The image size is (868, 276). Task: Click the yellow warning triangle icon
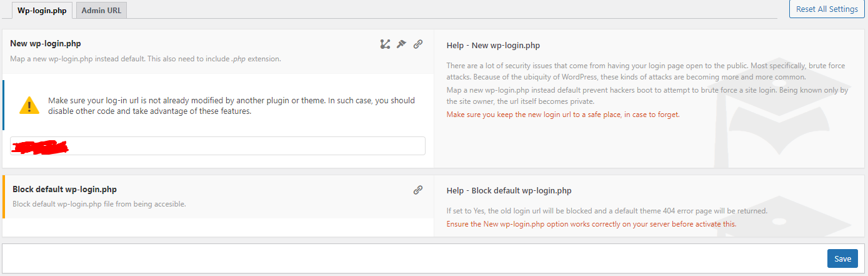pyautogui.click(x=29, y=105)
